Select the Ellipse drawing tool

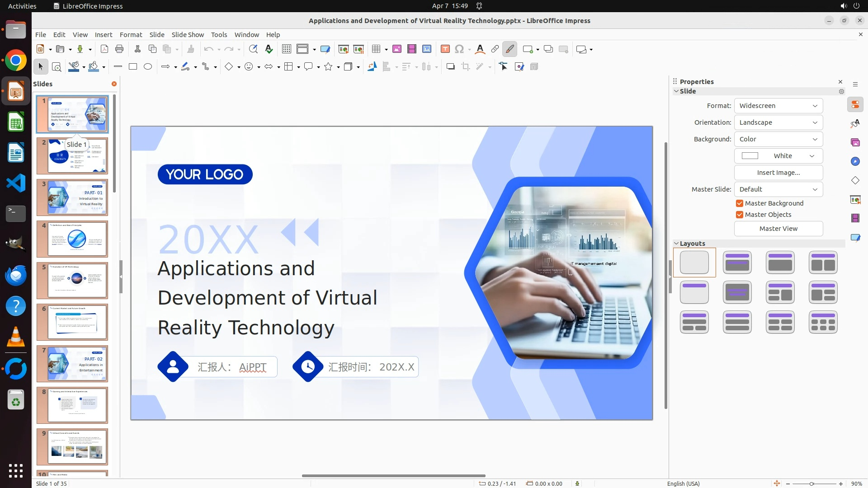tap(148, 66)
